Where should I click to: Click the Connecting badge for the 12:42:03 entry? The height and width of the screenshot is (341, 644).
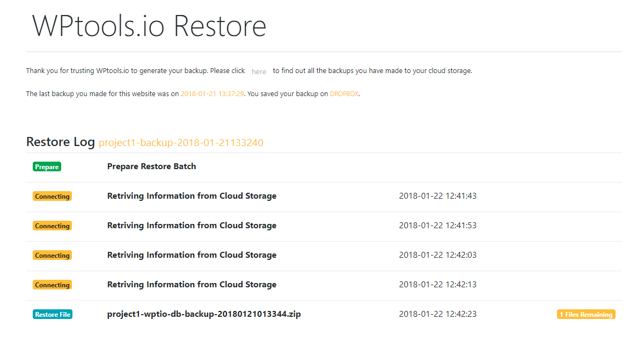[x=52, y=256]
